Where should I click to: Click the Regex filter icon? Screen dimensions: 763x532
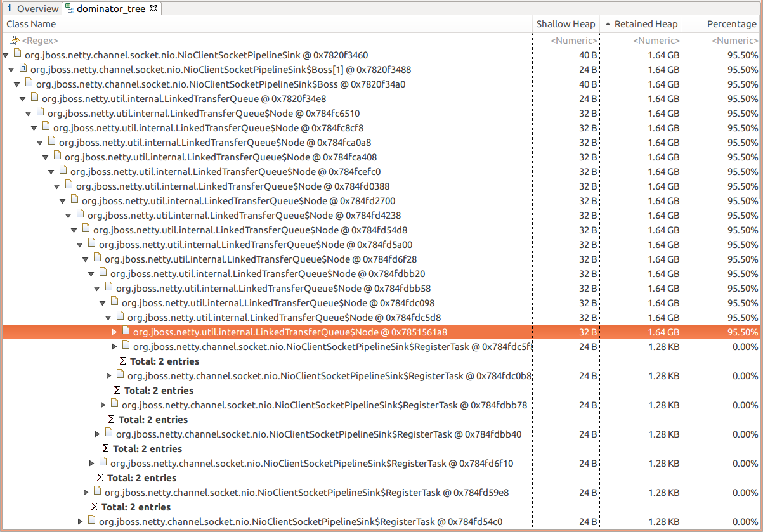click(x=14, y=41)
